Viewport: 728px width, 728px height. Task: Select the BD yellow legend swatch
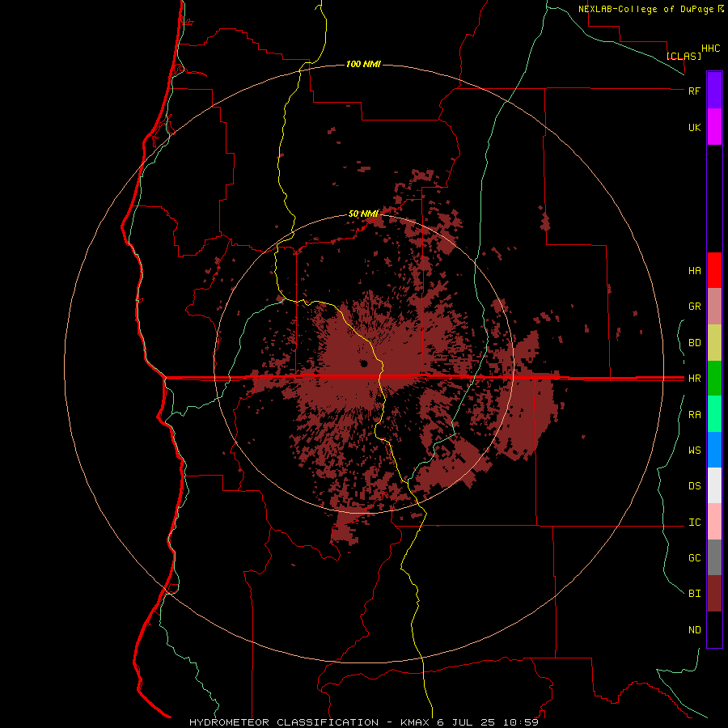click(714, 342)
